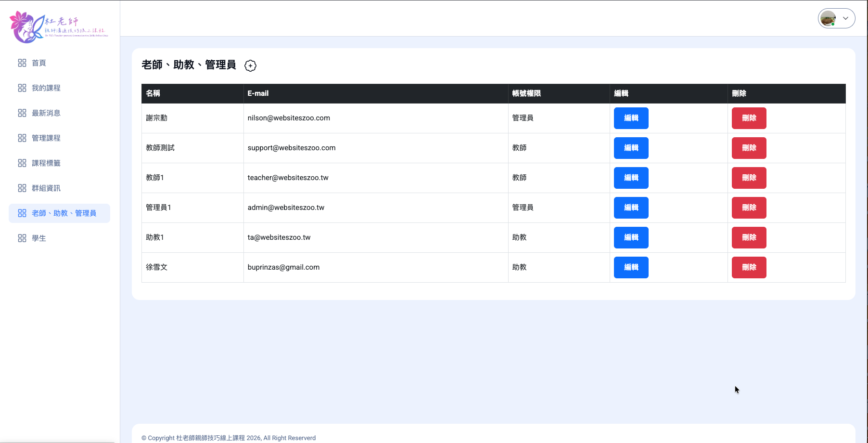
Task: Click the E-mail column header
Action: [x=258, y=93]
